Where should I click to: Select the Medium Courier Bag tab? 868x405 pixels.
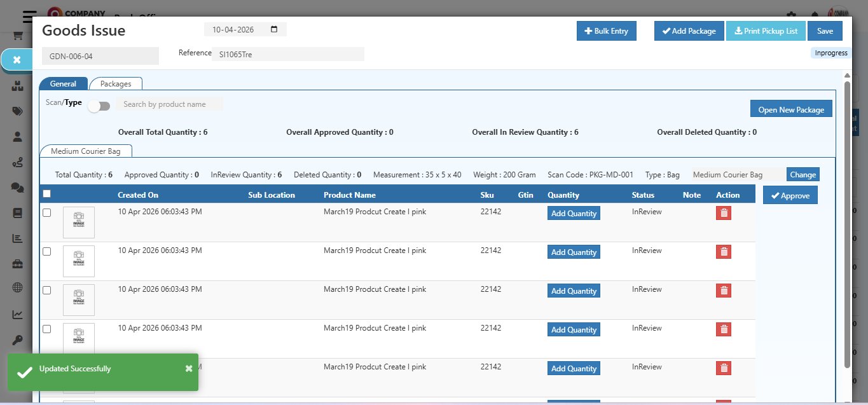coord(85,151)
